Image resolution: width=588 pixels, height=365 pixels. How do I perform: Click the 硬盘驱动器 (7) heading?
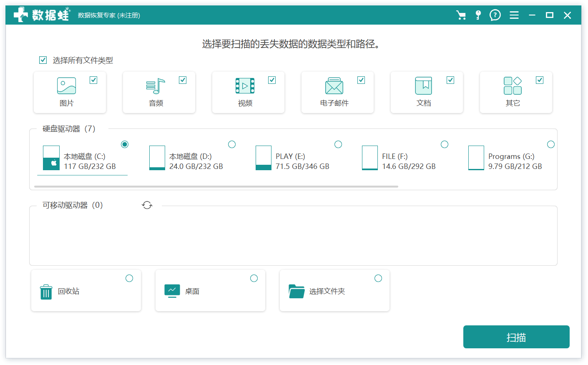point(69,129)
